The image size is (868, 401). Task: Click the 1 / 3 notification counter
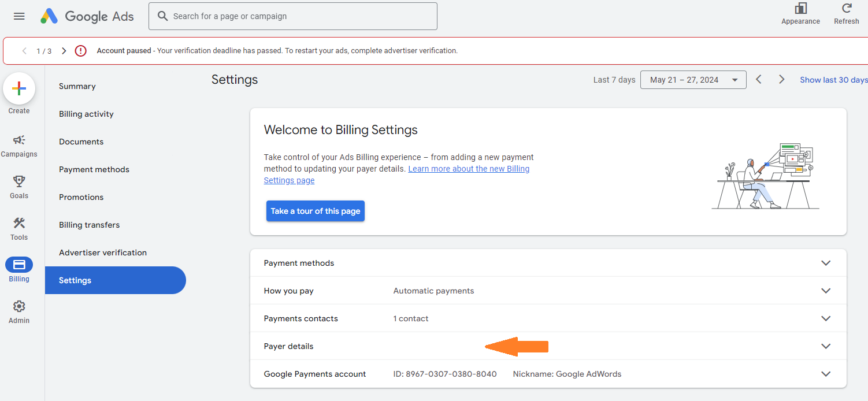44,51
